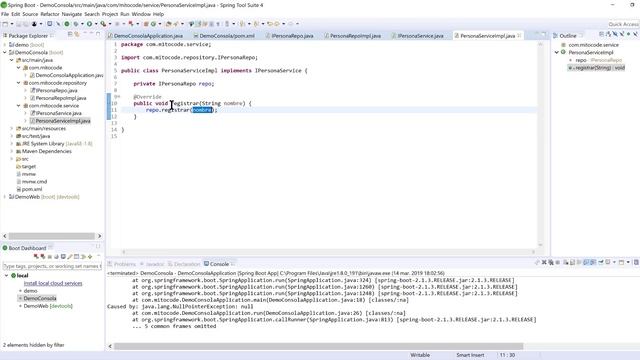Image resolution: width=640 pixels, height=360 pixels.
Task: Toggle Console scroll lock icon
Action: tap(572, 262)
